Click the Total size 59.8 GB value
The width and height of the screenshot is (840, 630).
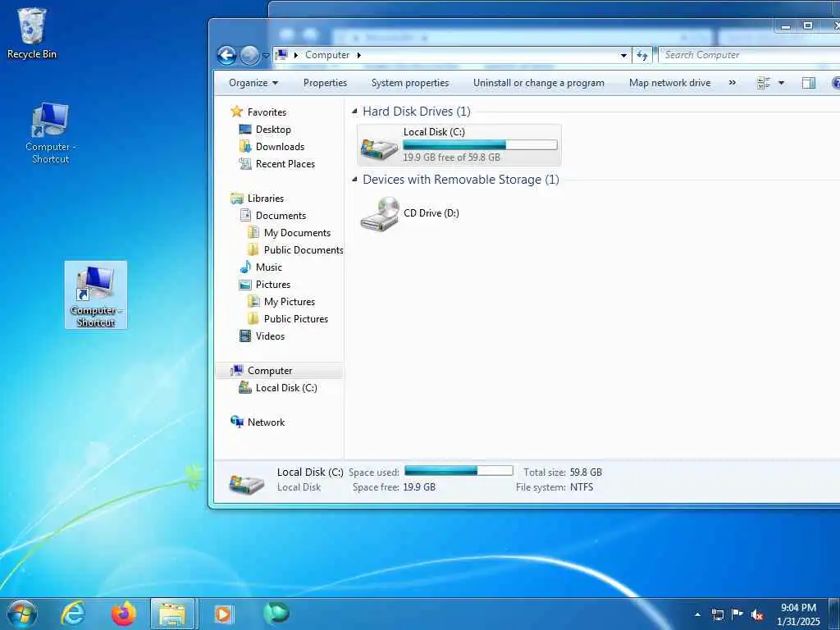(586, 472)
